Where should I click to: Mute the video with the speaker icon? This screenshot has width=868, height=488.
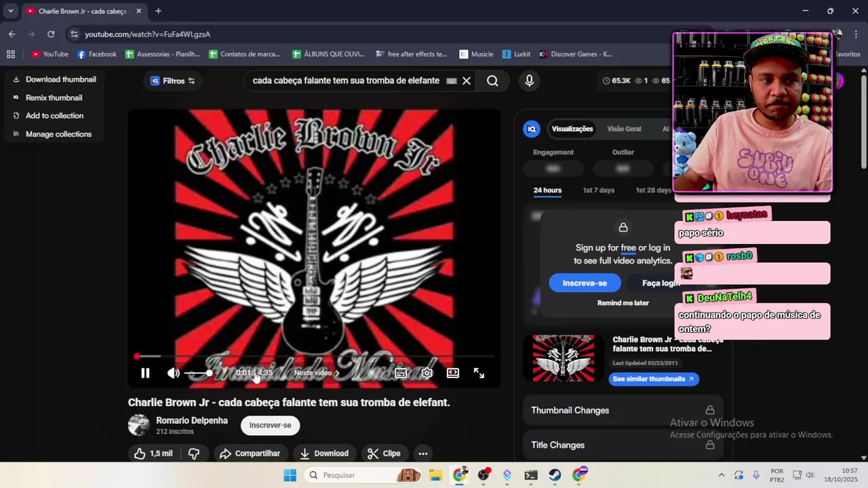[x=174, y=373]
